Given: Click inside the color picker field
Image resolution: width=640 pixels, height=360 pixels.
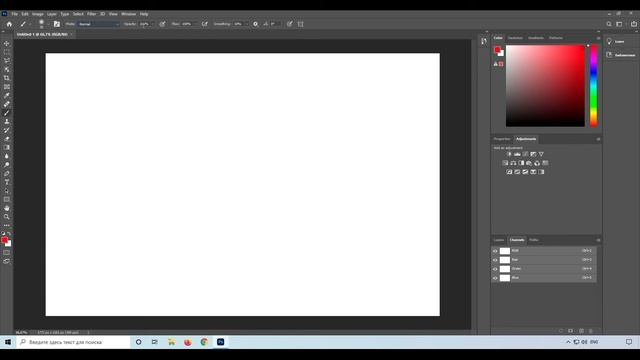Looking at the screenshot, I should point(545,86).
